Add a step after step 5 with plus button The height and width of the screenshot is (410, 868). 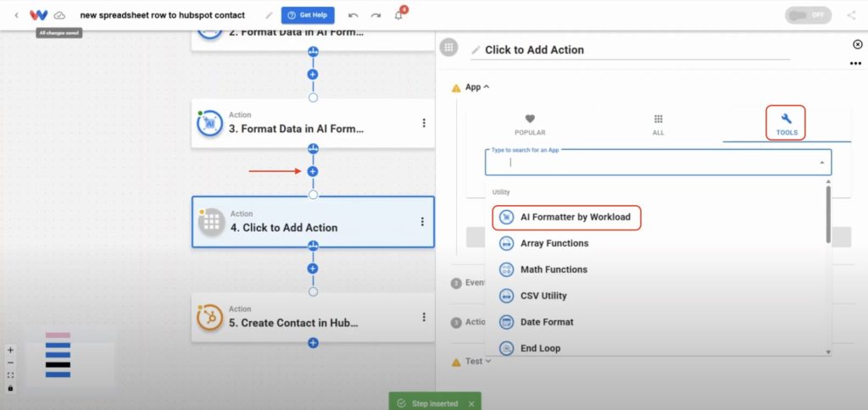(x=313, y=343)
